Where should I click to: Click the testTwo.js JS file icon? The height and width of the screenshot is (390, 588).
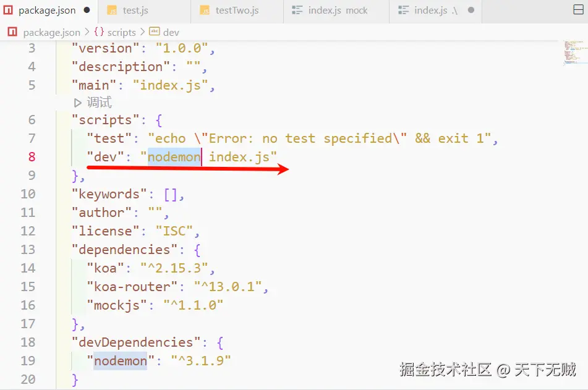[205, 11]
